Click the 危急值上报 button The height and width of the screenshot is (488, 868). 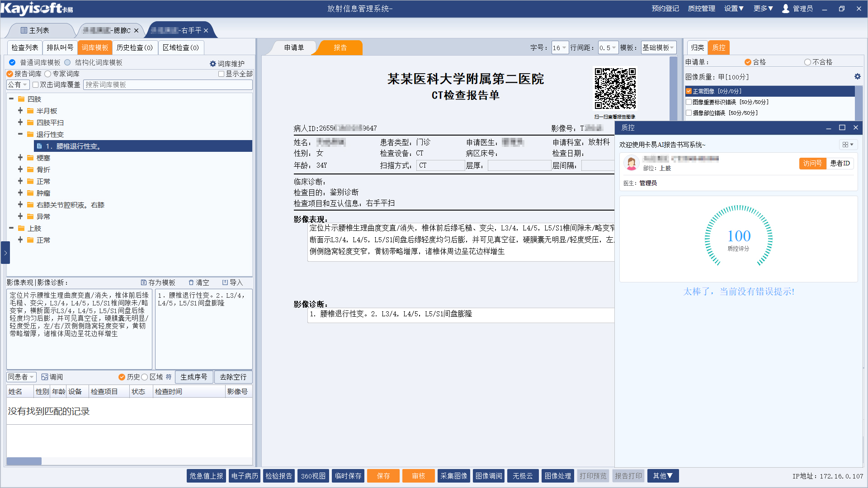click(206, 476)
